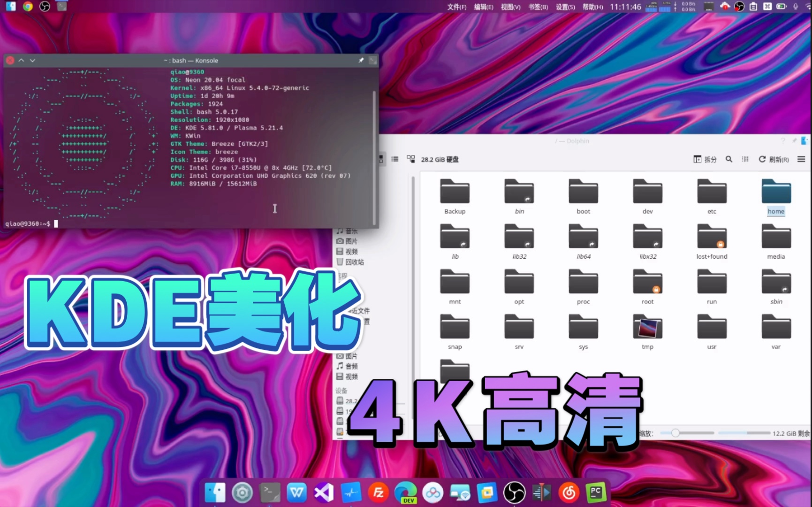Click the battery icon in system tray
Screen dimensions: 812x507
click(x=782, y=7)
